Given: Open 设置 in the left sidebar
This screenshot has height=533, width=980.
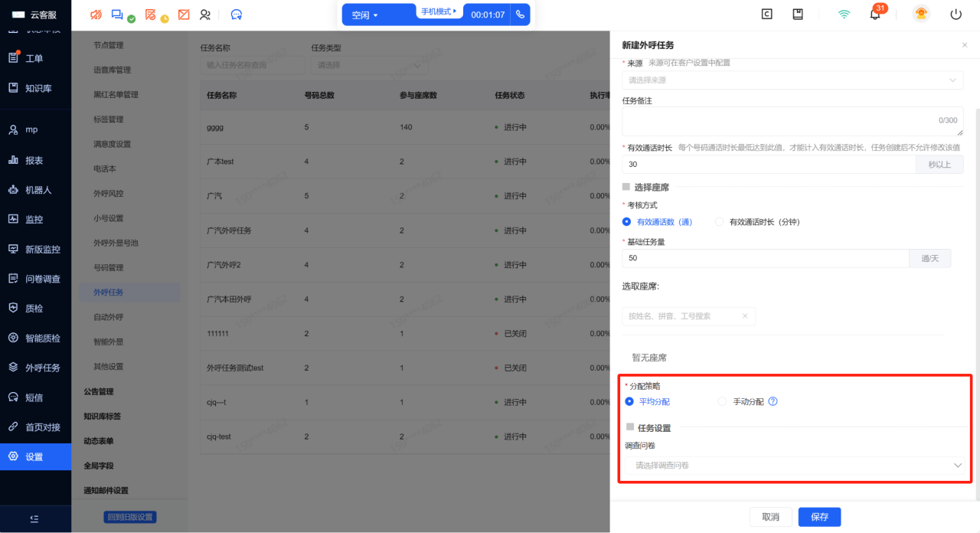Looking at the screenshot, I should coord(35,456).
